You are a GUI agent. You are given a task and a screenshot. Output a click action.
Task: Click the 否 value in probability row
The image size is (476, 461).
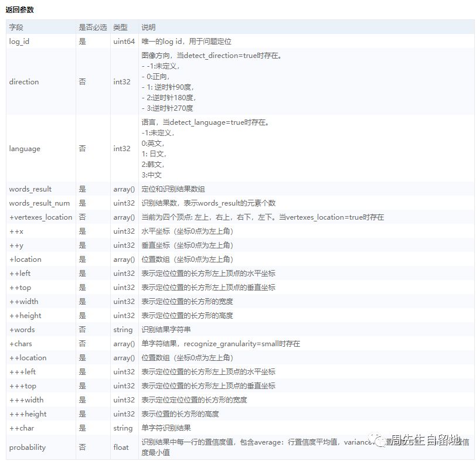[x=82, y=448]
